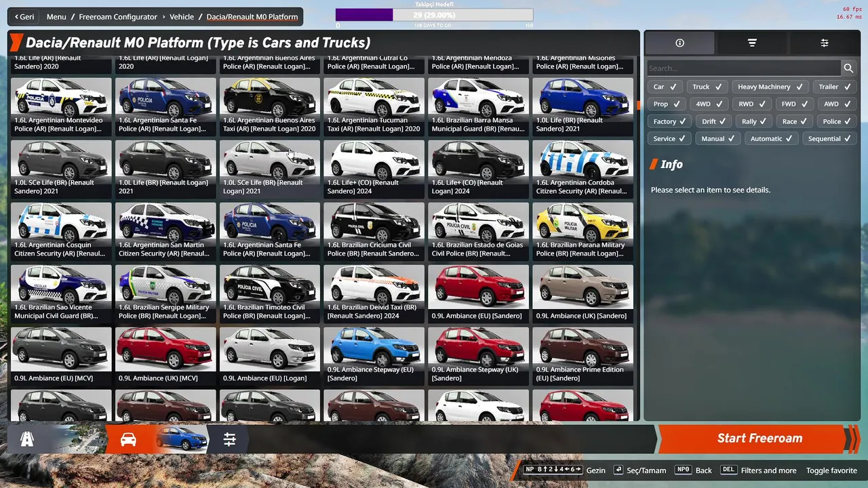868x488 pixels.
Task: Click Dacia/Renault M0 Platform breadcrumb
Action: pos(252,17)
